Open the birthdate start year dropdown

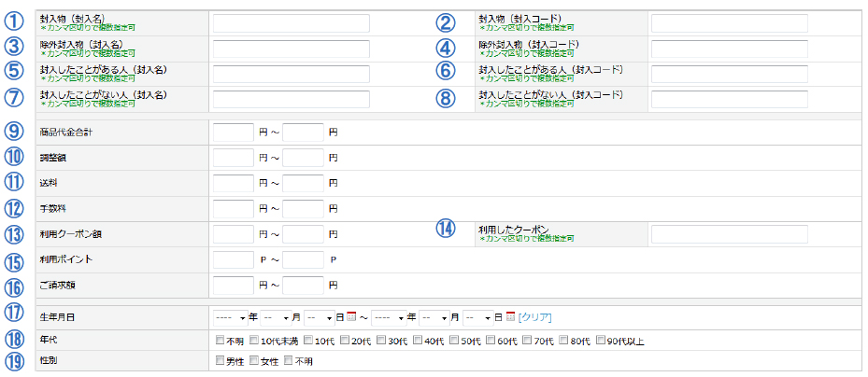230,317
